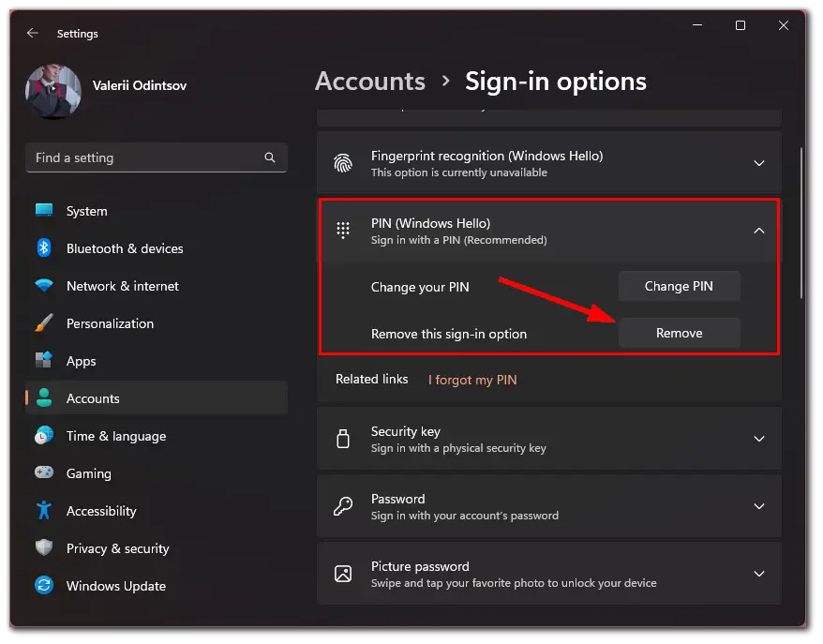The width and height of the screenshot is (823, 644).
Task: Click the Security key USB icon
Action: point(343,439)
